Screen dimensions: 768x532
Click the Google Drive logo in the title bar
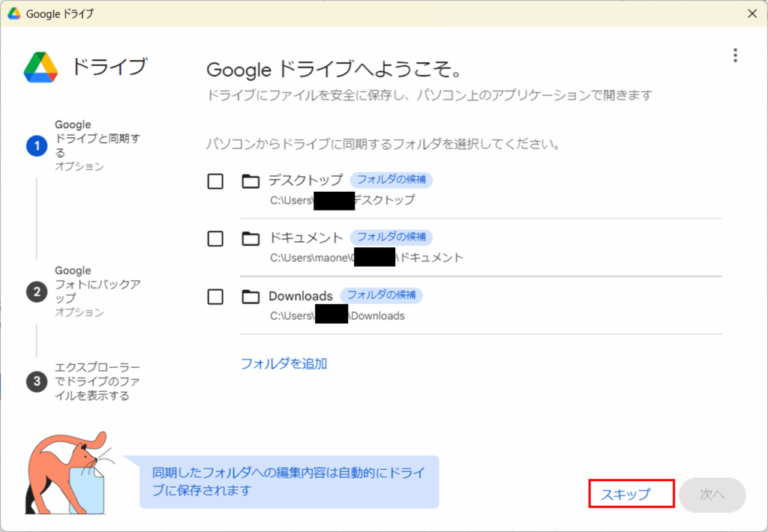pyautogui.click(x=14, y=13)
